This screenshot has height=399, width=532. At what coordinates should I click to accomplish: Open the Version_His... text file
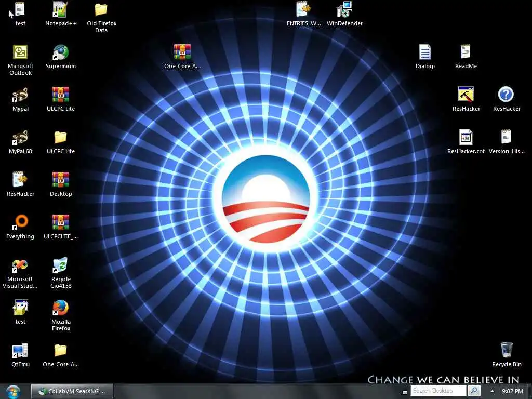tap(506, 137)
